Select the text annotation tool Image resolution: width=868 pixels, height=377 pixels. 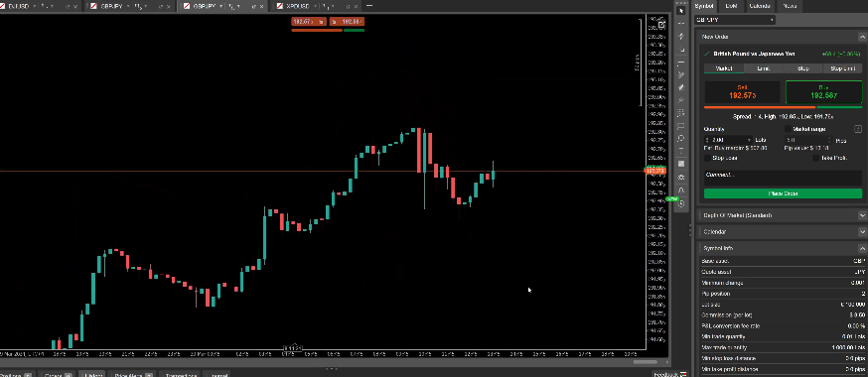point(681,151)
